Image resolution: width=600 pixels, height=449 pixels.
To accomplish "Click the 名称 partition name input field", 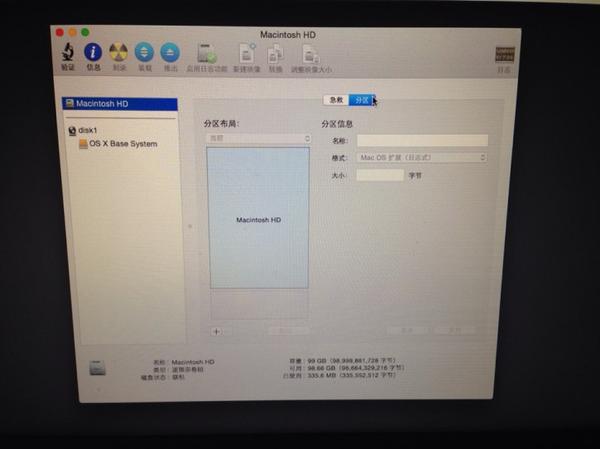I will coord(422,140).
